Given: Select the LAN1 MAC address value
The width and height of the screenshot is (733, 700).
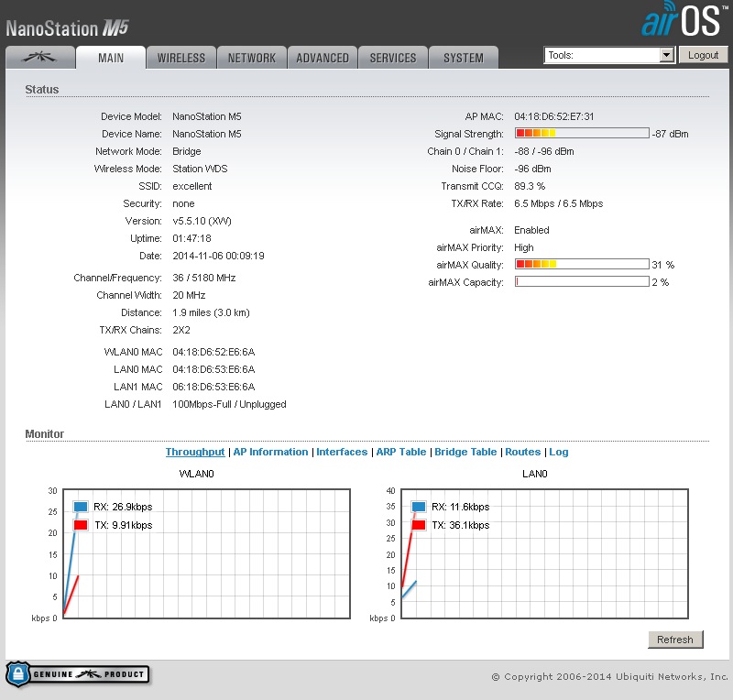Looking at the screenshot, I should click(213, 387).
